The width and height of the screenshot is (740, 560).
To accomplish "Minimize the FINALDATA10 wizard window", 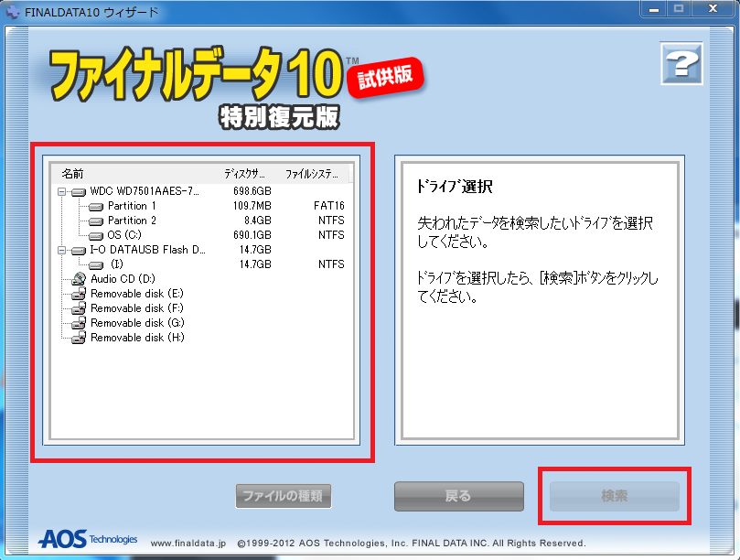I will 654,9.
